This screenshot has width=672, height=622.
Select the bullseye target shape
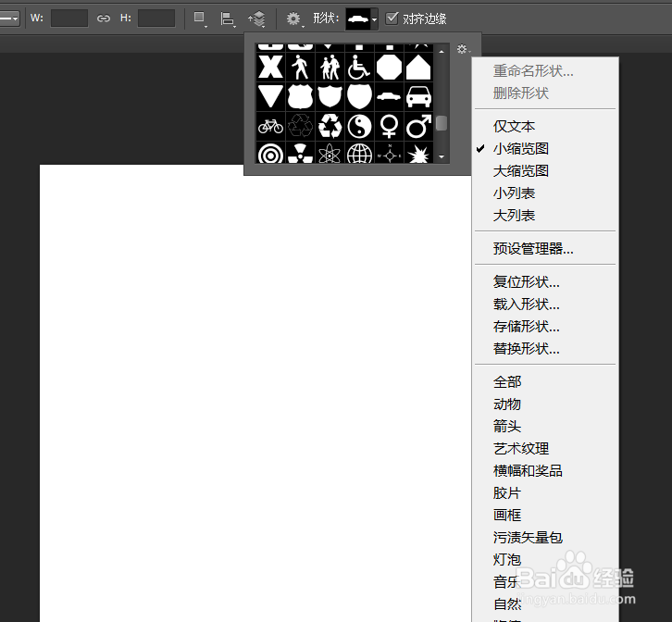pos(270,153)
